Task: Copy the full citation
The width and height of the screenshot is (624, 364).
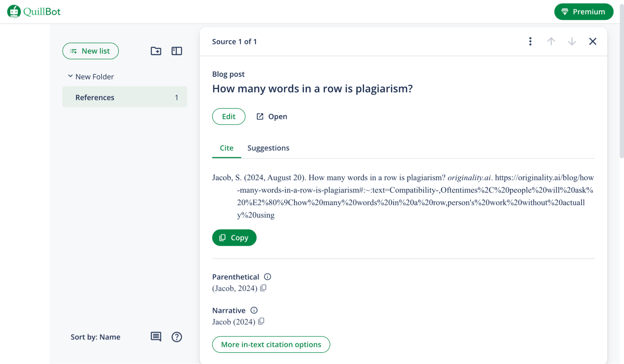Action: click(234, 238)
